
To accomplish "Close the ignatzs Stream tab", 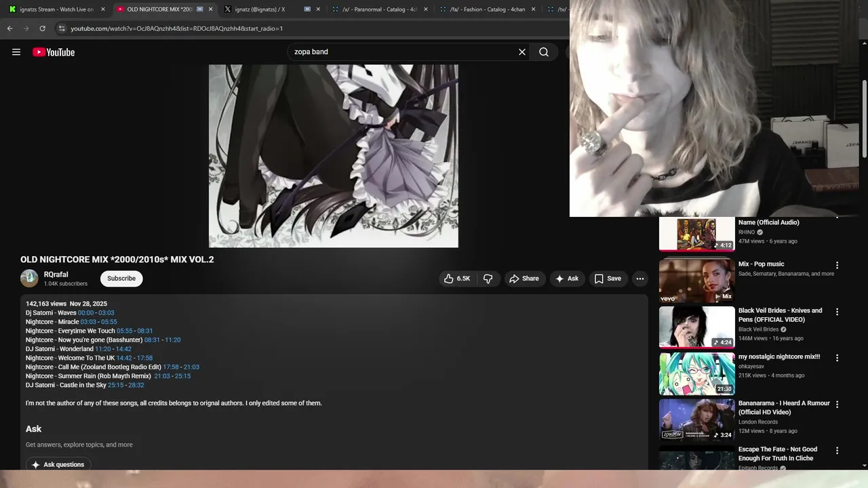I will click(x=103, y=9).
